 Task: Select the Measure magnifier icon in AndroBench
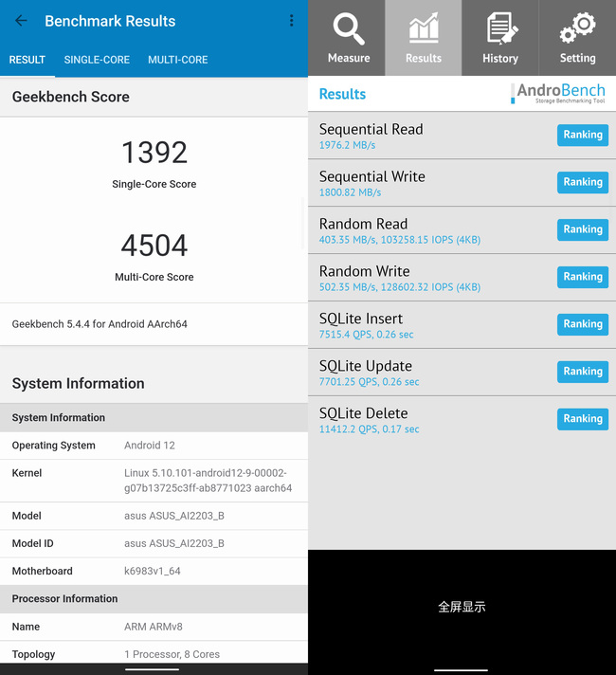pos(348,28)
